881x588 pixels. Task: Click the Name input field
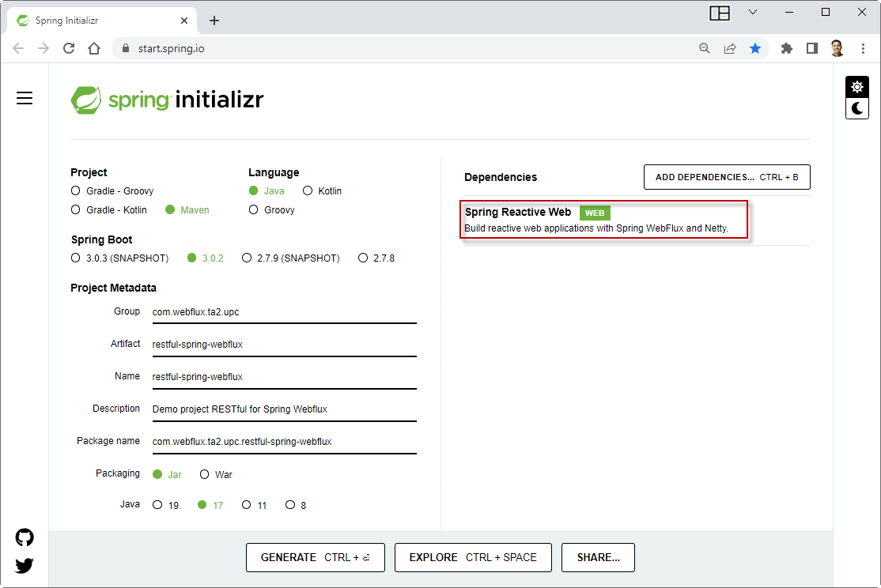click(284, 377)
